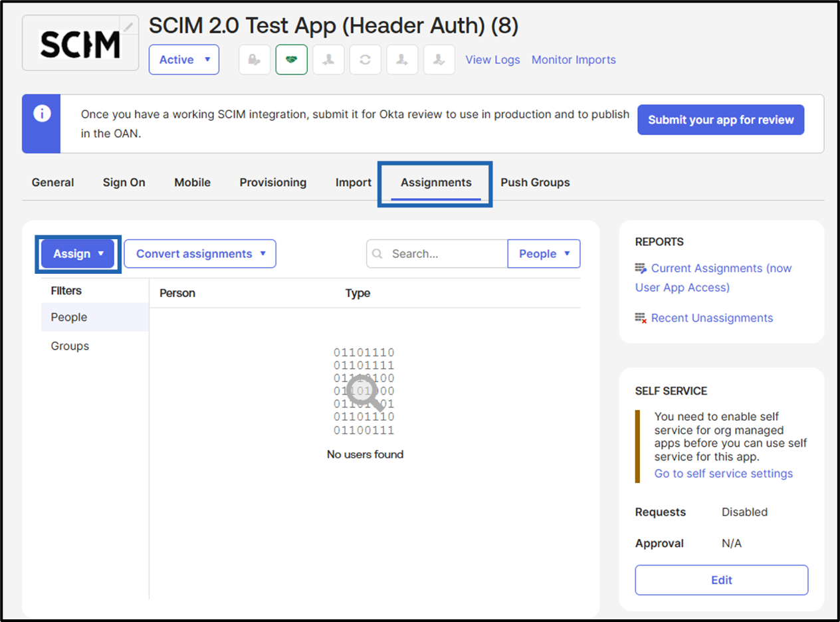Click the Person column header
The height and width of the screenshot is (622, 840).
tap(177, 293)
